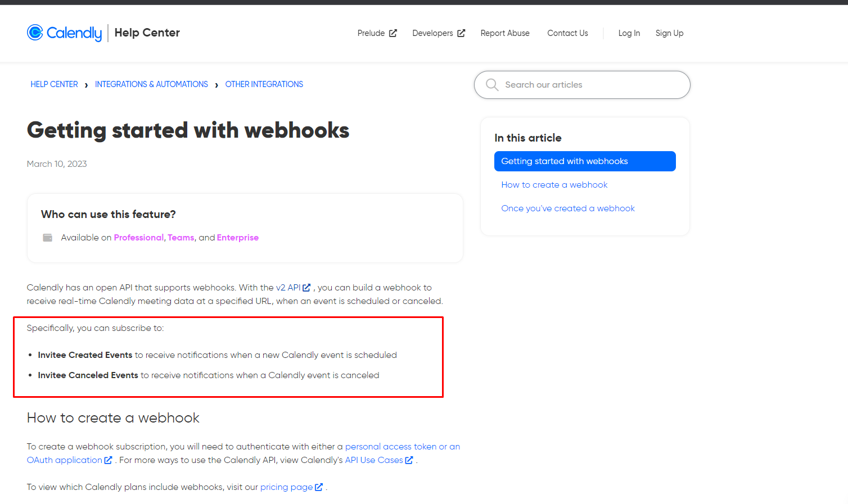Jump to Once you've created a webhook section
This screenshot has width=848, height=504.
pos(568,208)
